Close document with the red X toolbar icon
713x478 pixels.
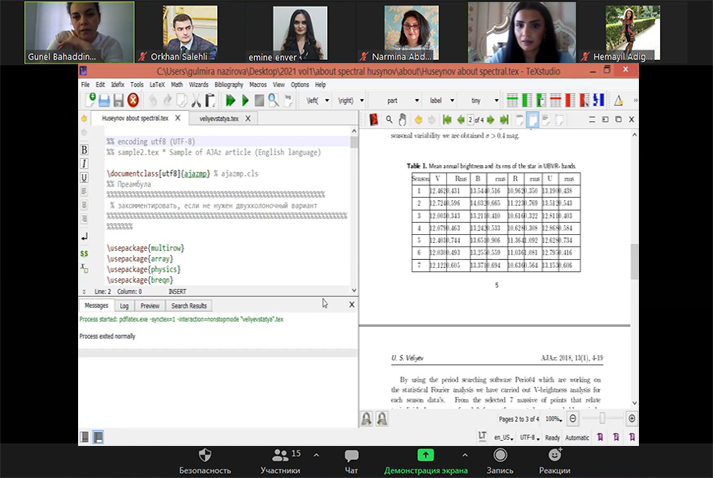click(133, 100)
